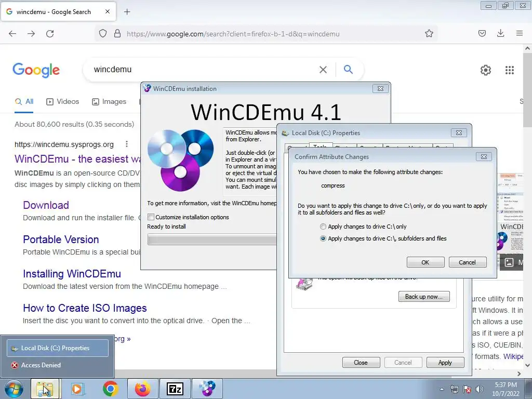This screenshot has width=532, height=399.
Task: Open the Firefox hamburger application menu
Action: click(x=520, y=33)
